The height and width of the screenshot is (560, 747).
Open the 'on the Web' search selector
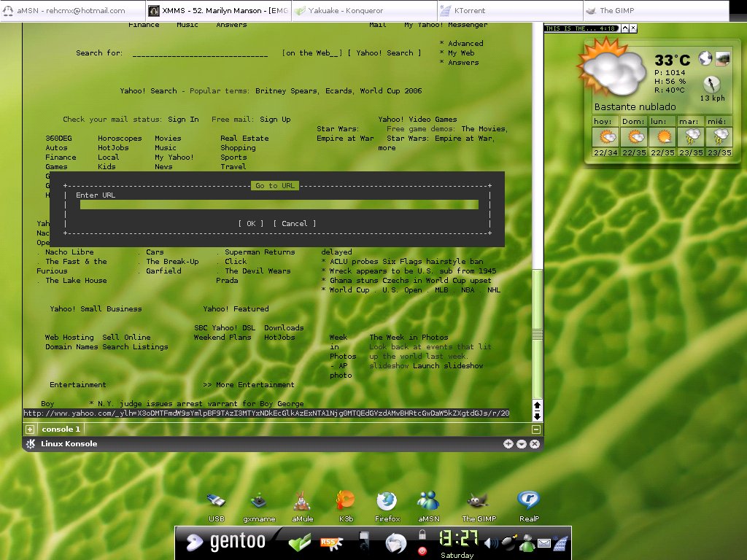pyautogui.click(x=312, y=52)
